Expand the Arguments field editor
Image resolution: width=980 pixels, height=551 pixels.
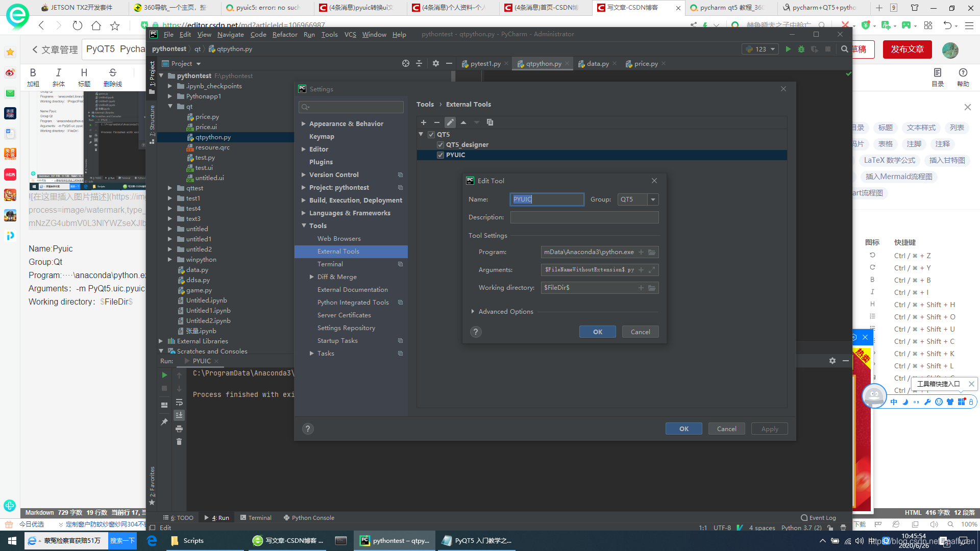(652, 270)
